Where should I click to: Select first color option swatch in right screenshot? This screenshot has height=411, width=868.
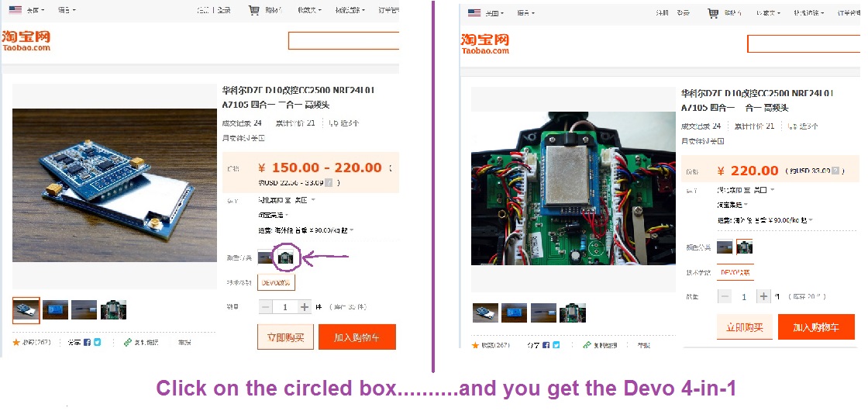click(x=725, y=247)
